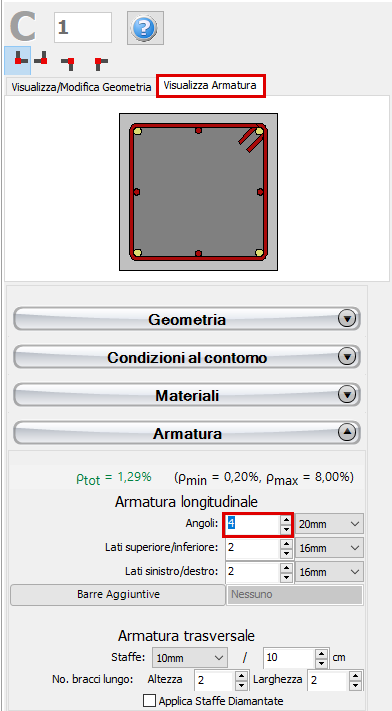The width and height of the screenshot is (392, 711).
Task: Open the Staffe diameter dropdown
Action: coord(190,658)
